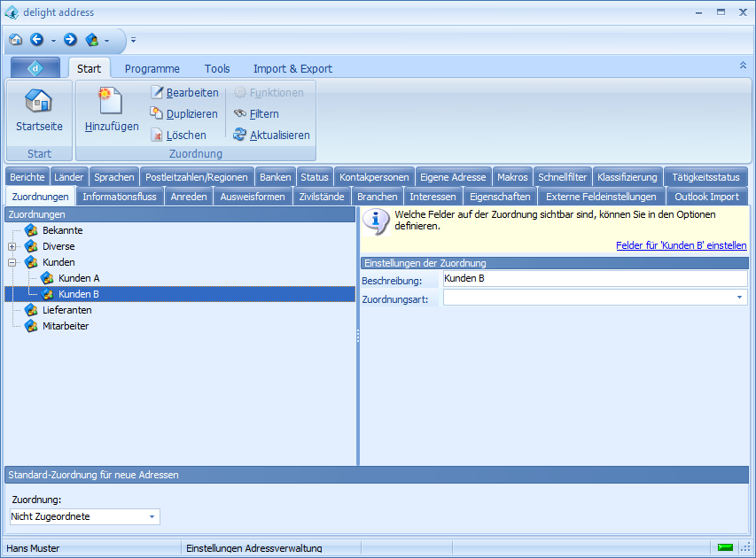Click the blue forward arrow in quick toolbar
Screen dimensions: 756x558
pos(70,40)
